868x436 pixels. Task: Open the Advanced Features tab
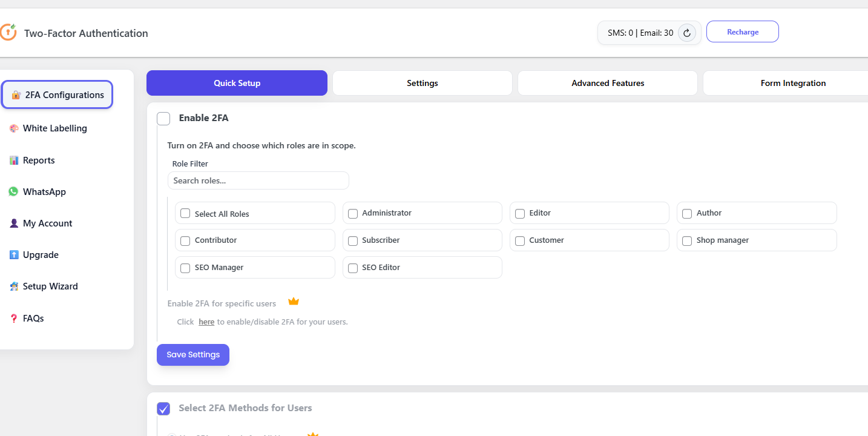(x=607, y=84)
